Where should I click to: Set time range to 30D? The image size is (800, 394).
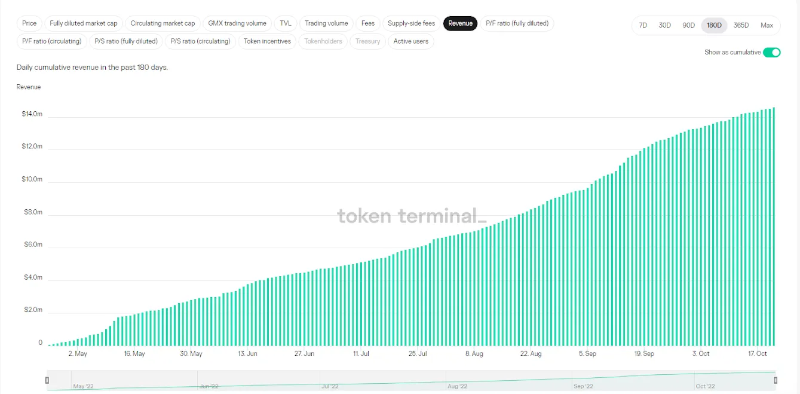pyautogui.click(x=664, y=26)
